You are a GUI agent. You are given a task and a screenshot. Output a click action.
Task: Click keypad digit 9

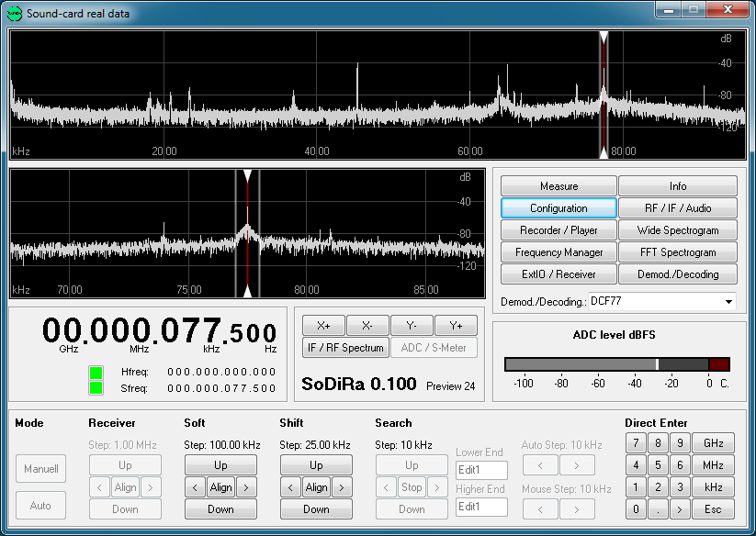tap(680, 442)
